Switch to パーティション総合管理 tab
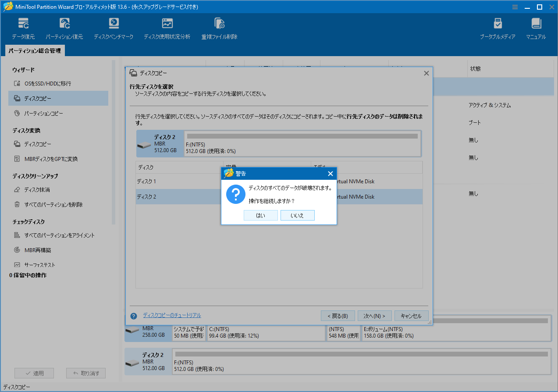The image size is (558, 392). (x=35, y=50)
